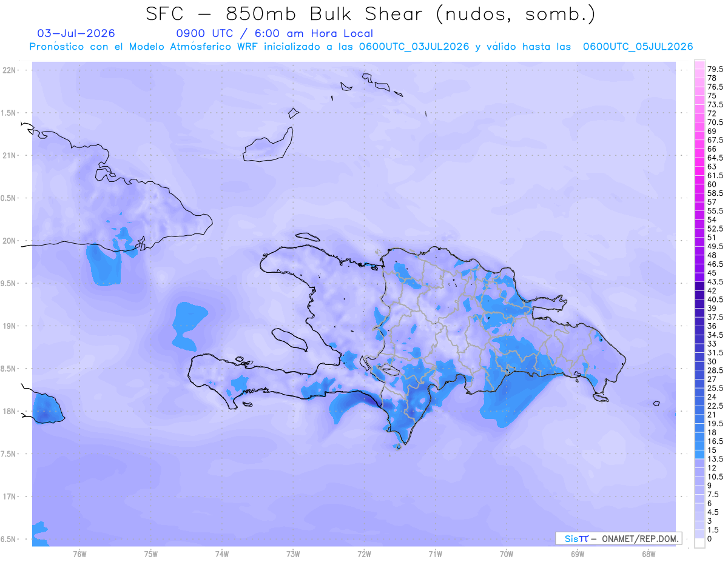The height and width of the screenshot is (562, 728).
Task: Pick the bright blue swatch between 13.5 and 15
Action: [x=699, y=455]
